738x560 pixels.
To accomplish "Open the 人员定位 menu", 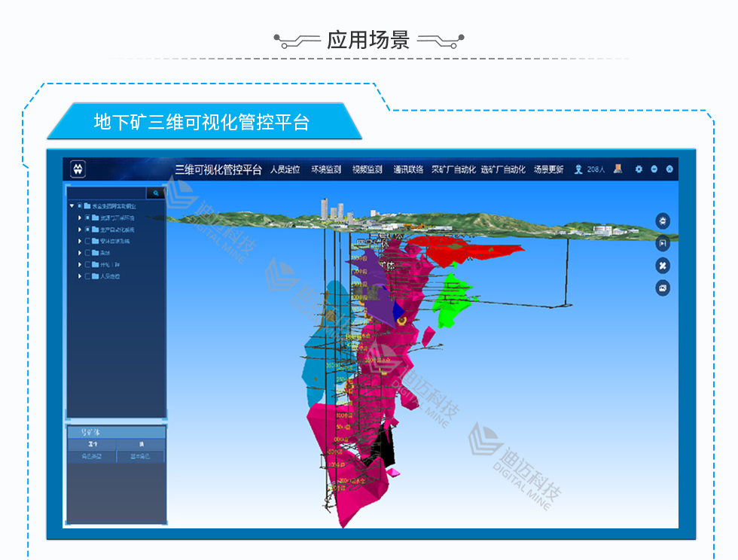I will pos(285,170).
